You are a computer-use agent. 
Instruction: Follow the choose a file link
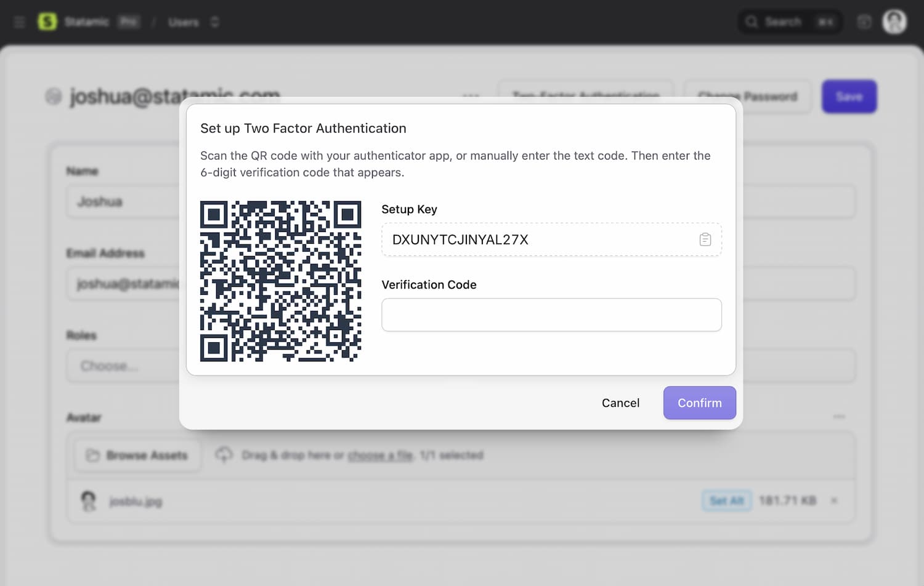coord(379,455)
